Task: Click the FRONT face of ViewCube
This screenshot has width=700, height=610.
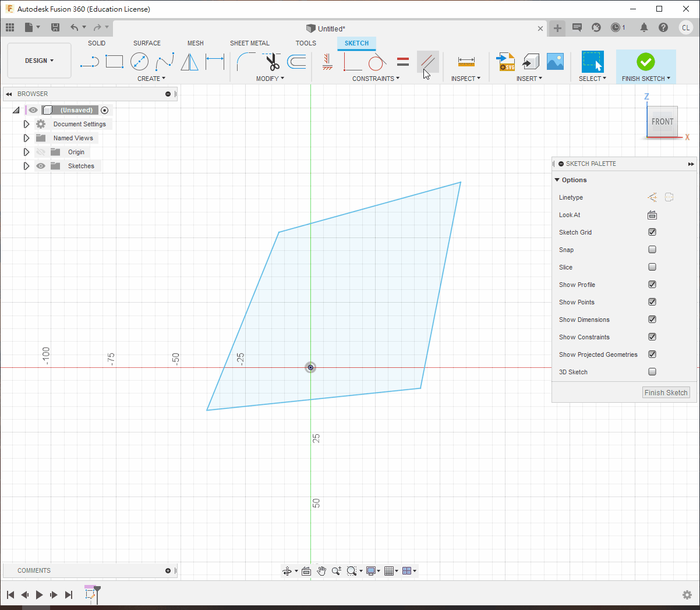Action: click(x=662, y=122)
